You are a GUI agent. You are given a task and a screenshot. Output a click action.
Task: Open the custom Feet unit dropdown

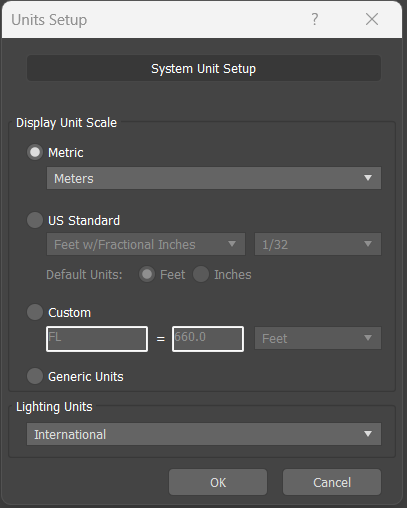point(318,338)
